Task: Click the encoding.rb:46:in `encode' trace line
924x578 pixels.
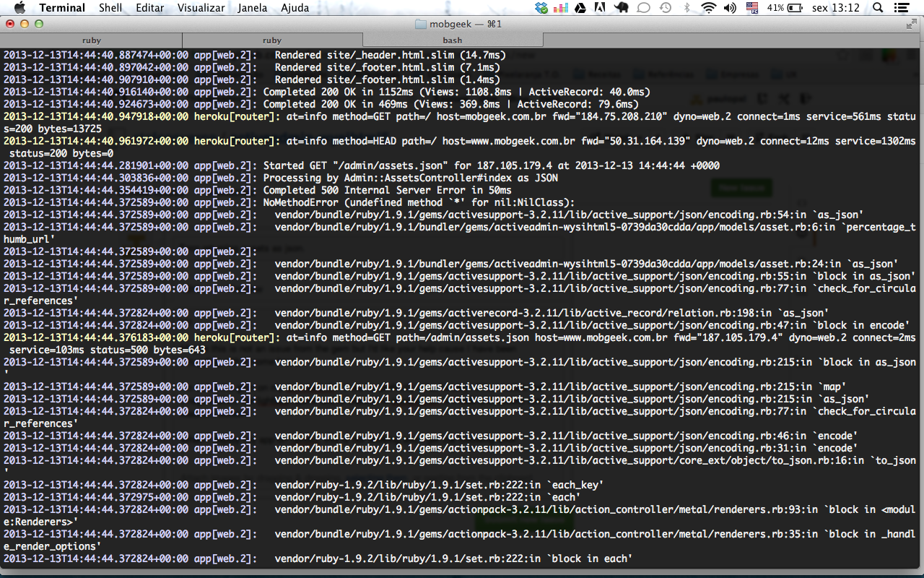Action: coord(431,436)
